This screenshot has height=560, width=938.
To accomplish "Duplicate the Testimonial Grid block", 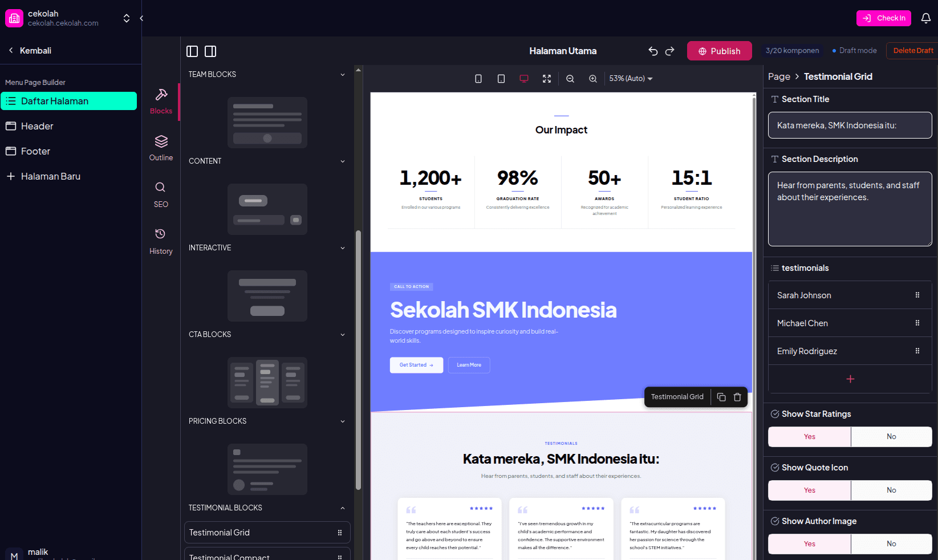I will [721, 397].
